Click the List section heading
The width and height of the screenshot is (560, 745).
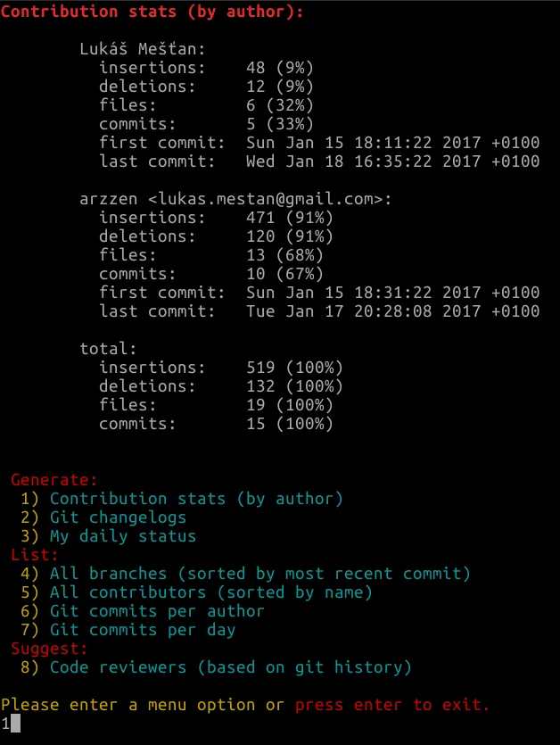coord(34,555)
